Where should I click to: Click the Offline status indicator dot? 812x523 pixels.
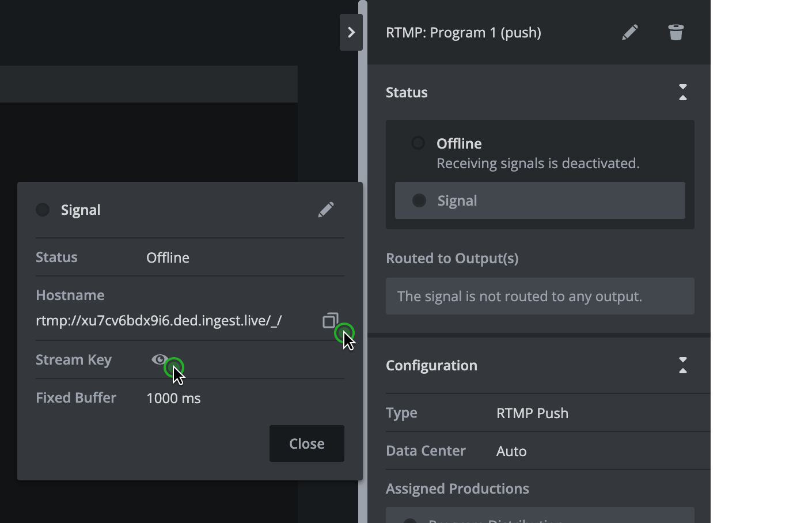click(418, 143)
